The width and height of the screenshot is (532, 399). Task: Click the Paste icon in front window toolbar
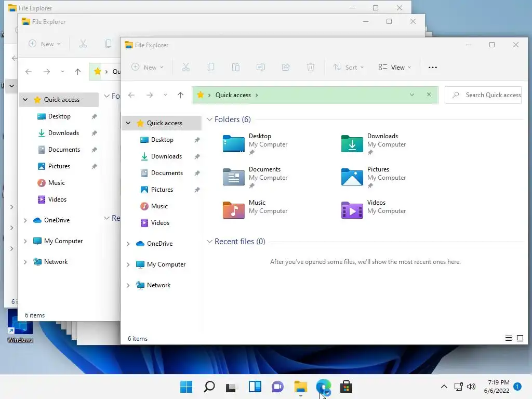[236, 67]
